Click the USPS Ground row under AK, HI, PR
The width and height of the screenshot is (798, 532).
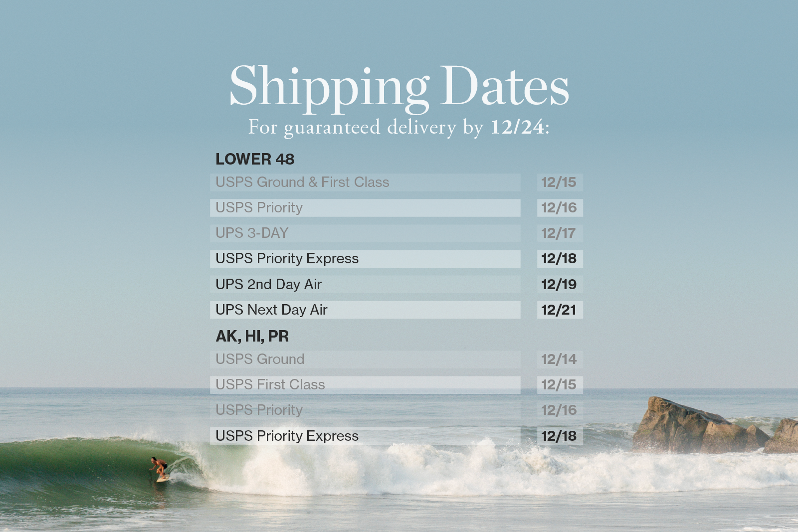click(x=365, y=359)
